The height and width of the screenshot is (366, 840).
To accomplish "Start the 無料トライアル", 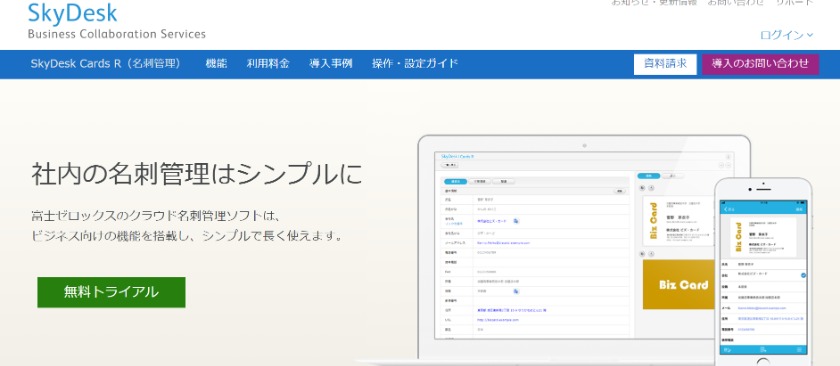I will click(x=111, y=292).
